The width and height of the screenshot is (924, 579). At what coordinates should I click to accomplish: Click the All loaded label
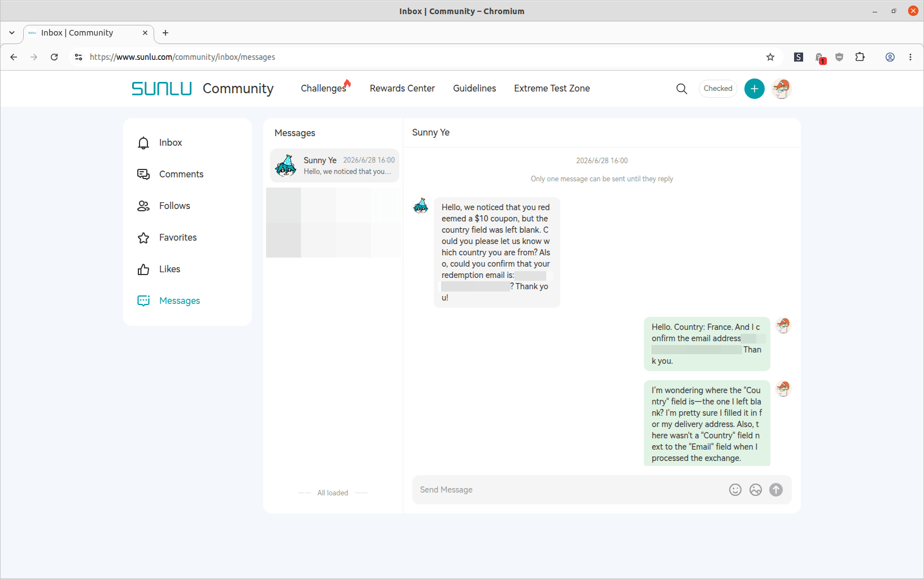point(333,493)
